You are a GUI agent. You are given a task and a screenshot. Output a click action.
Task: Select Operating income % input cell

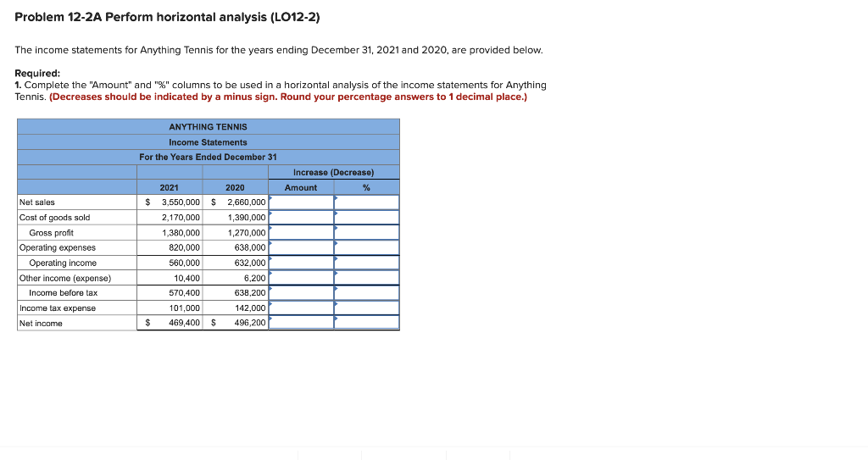366,263
